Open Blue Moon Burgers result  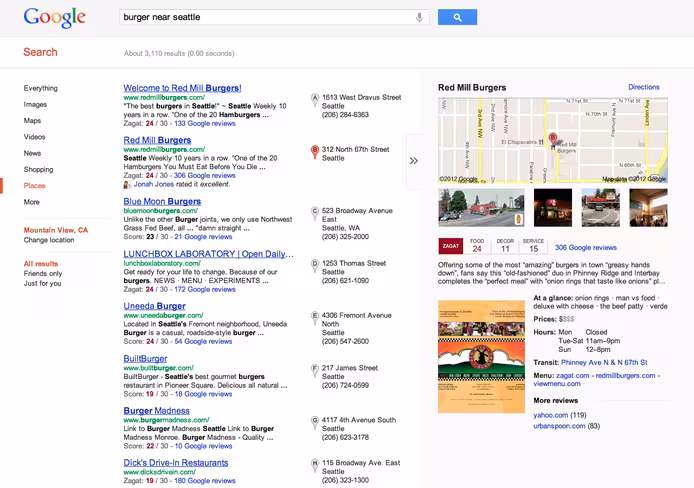tap(162, 202)
